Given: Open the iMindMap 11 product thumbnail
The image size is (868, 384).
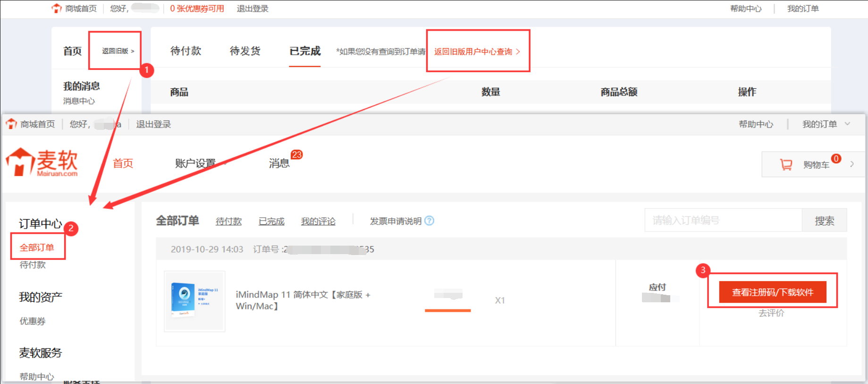Looking at the screenshot, I should (x=194, y=301).
